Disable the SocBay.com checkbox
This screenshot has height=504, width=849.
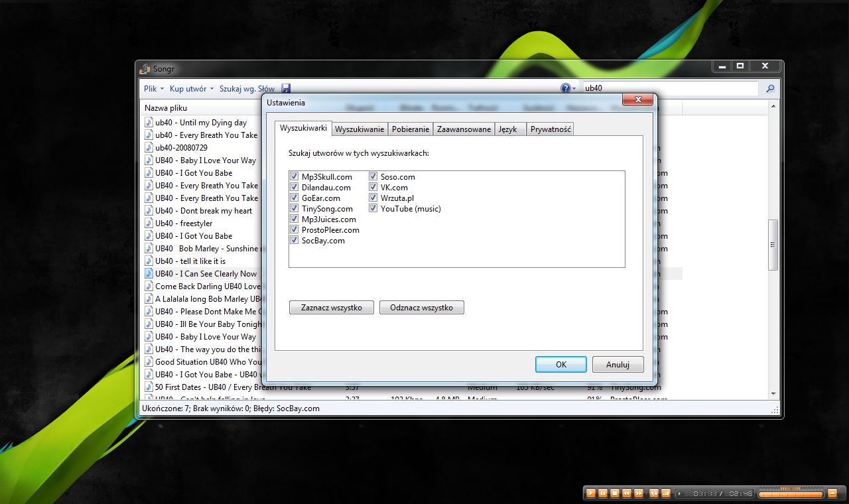tap(294, 241)
